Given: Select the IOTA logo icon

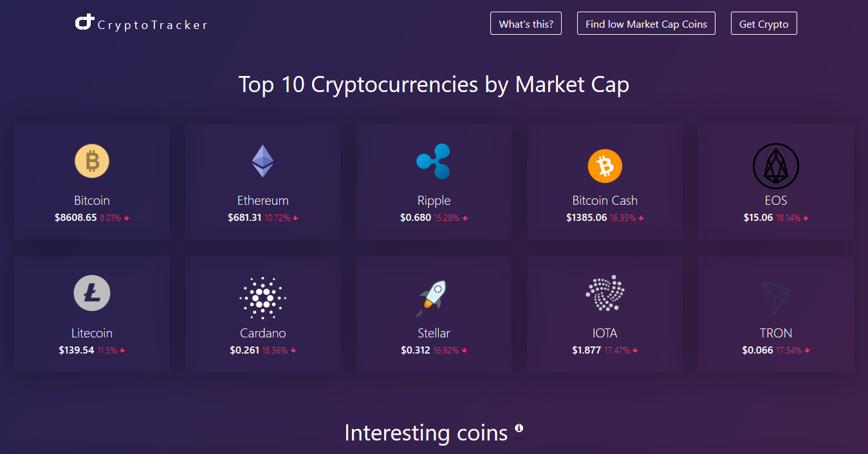Looking at the screenshot, I should coord(605,294).
